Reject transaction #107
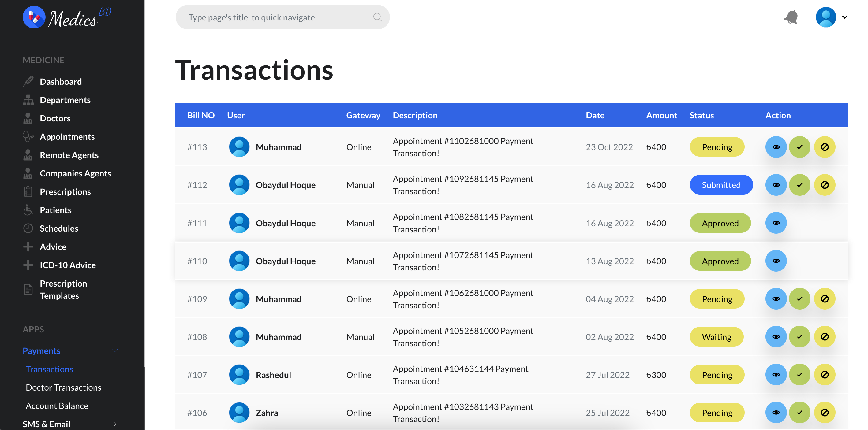 tap(825, 375)
